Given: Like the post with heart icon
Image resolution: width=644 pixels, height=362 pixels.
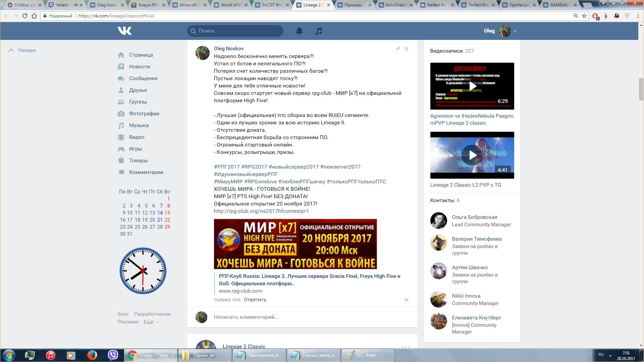Looking at the screenshot, I should (x=407, y=300).
